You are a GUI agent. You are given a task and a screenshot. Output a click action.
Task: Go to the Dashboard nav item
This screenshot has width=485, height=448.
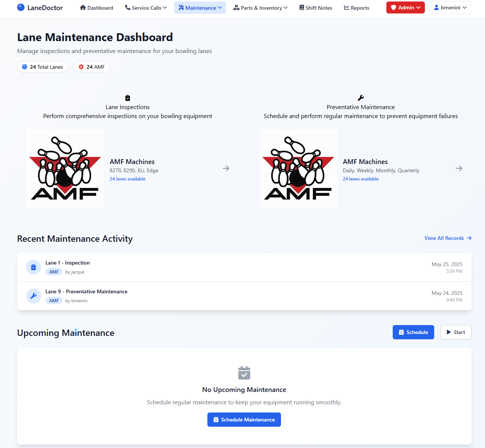click(x=96, y=7)
